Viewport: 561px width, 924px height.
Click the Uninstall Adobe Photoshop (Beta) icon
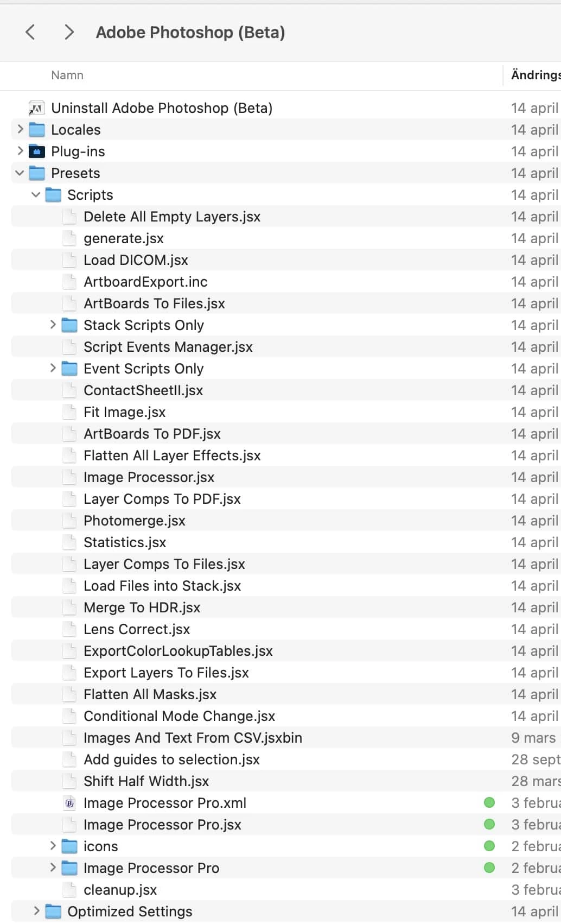coord(37,108)
